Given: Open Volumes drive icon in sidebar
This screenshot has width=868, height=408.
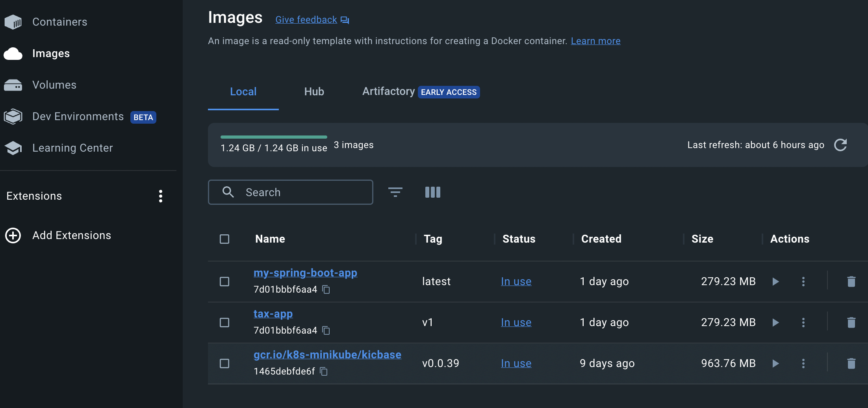Looking at the screenshot, I should (13, 85).
